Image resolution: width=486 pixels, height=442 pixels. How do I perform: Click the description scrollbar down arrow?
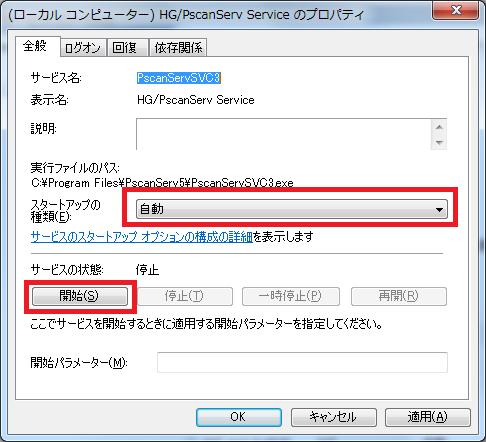tap(439, 142)
